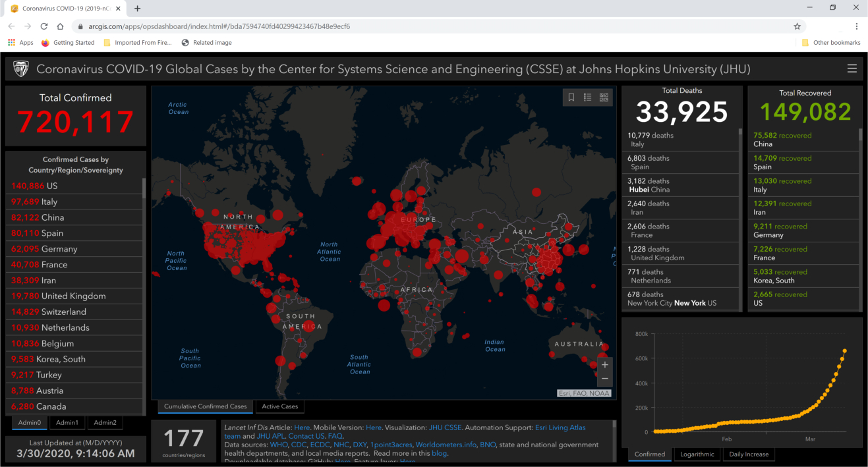Zoom out with the map minus button
The height and width of the screenshot is (467, 868).
click(x=605, y=379)
